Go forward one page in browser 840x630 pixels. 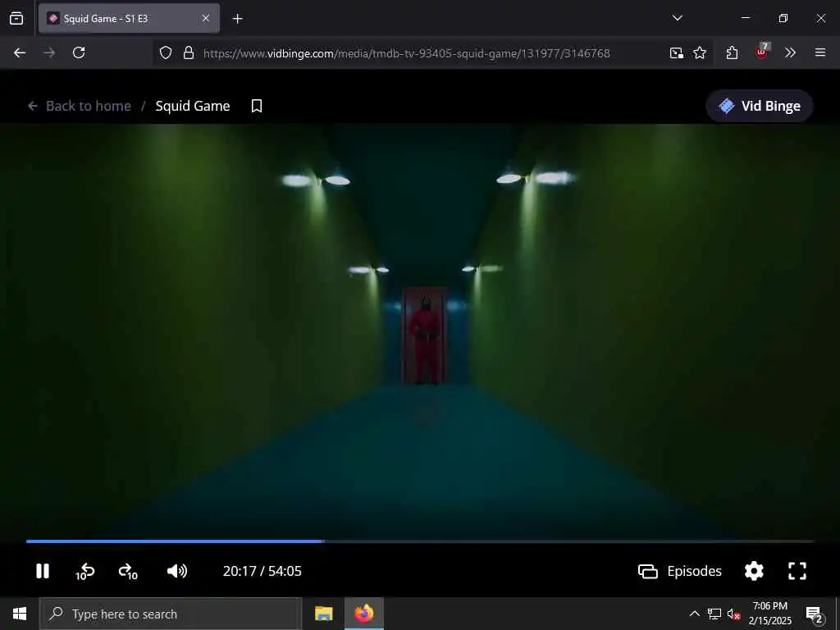[x=49, y=52]
